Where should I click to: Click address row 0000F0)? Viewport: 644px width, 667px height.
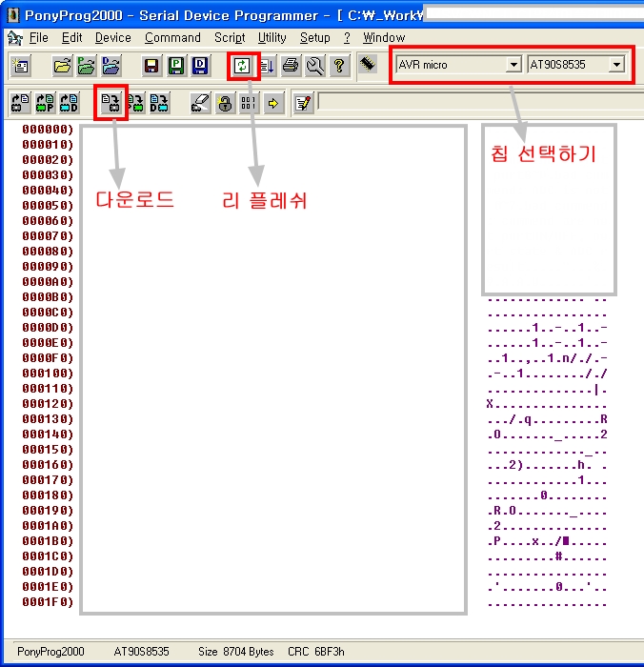pos(48,357)
